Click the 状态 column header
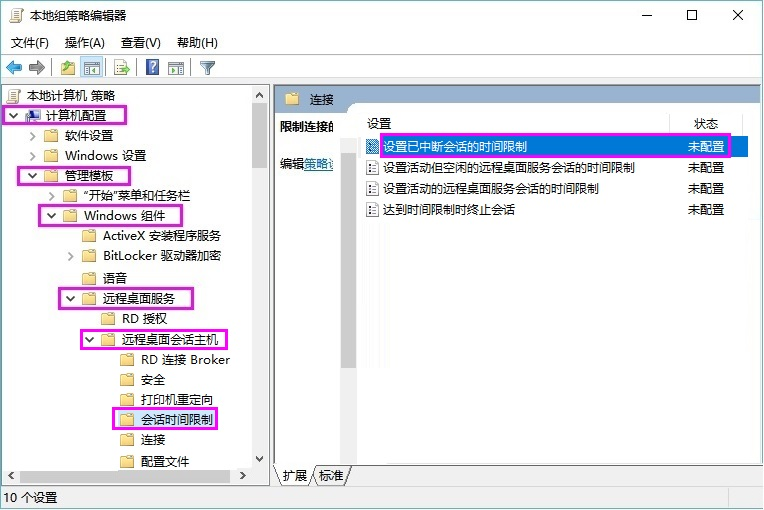764x510 pixels. 706,123
